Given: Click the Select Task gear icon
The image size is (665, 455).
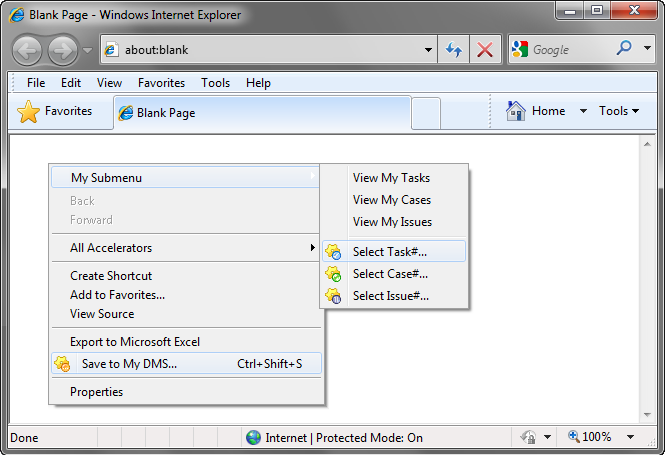Looking at the screenshot, I should tap(333, 252).
